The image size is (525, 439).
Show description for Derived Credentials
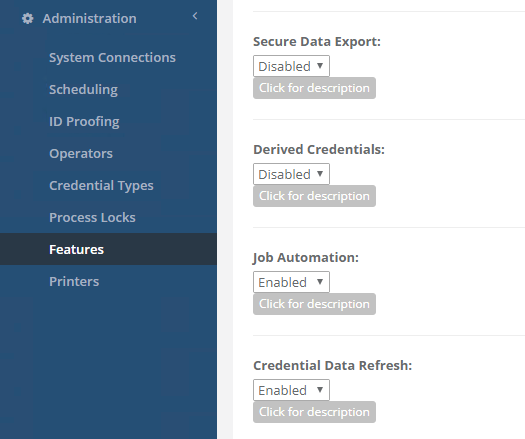click(314, 196)
